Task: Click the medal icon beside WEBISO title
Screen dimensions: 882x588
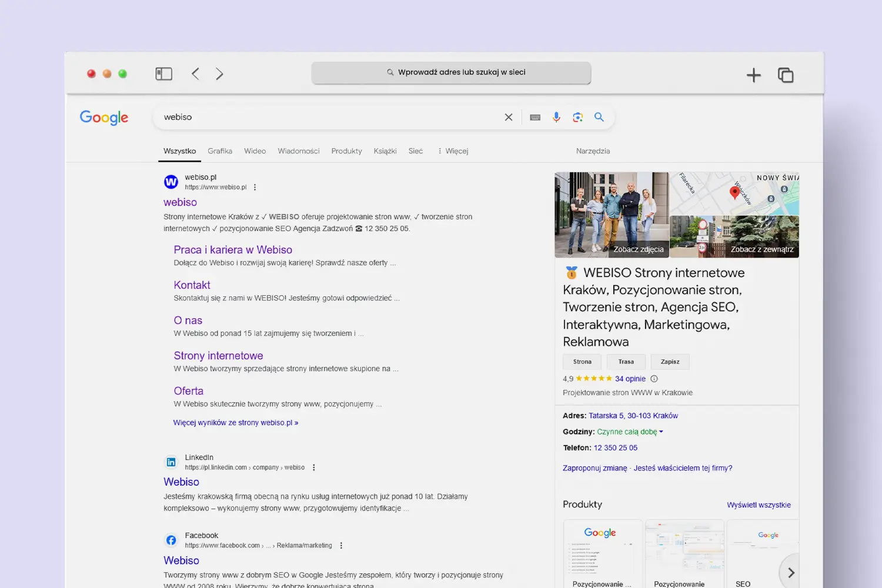Action: coord(572,273)
